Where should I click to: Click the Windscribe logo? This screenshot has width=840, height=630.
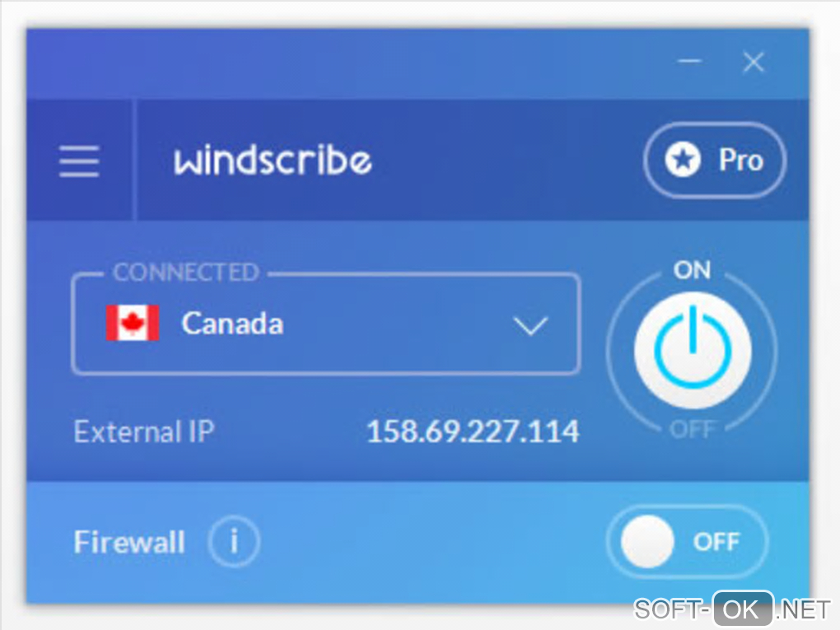coord(273,161)
